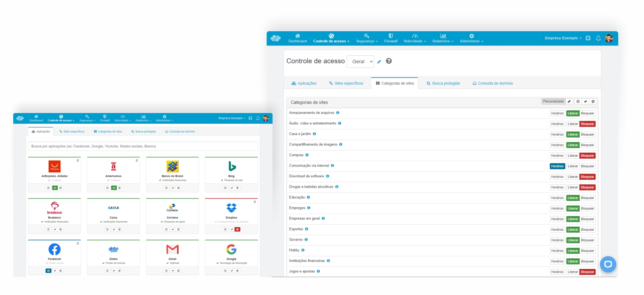The width and height of the screenshot is (644, 295).
Task: Open the user avatar in the right window
Action: 609,38
